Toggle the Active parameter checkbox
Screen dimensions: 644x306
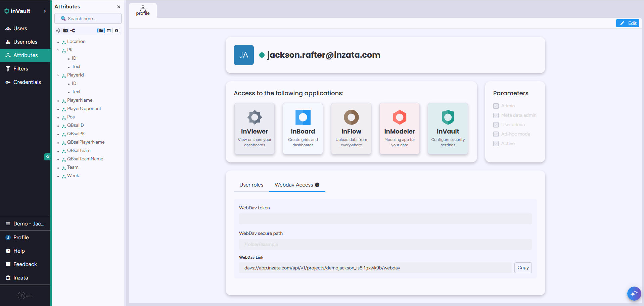(496, 143)
